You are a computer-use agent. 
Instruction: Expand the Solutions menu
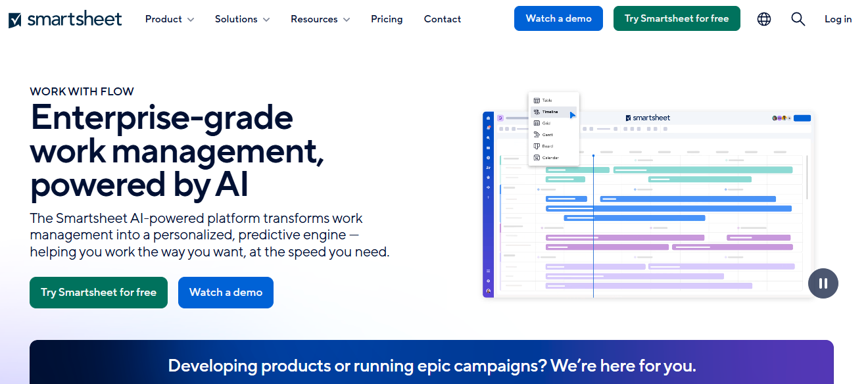tap(243, 19)
